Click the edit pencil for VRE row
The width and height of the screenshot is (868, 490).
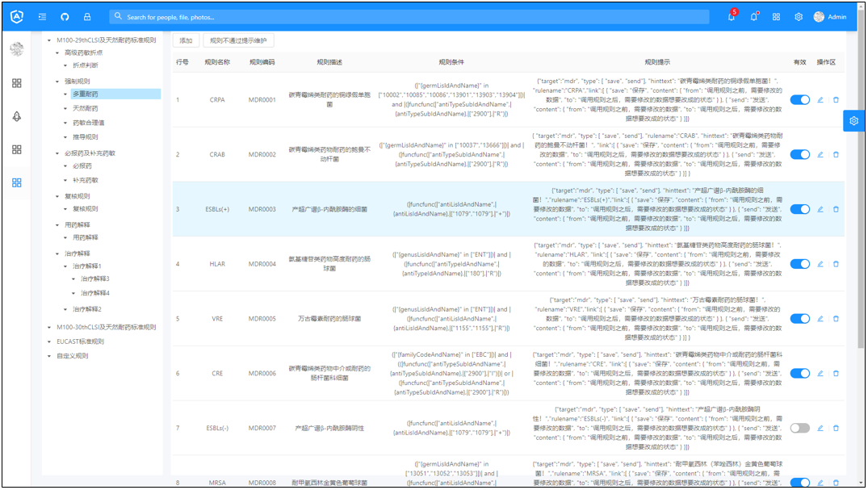pos(820,319)
